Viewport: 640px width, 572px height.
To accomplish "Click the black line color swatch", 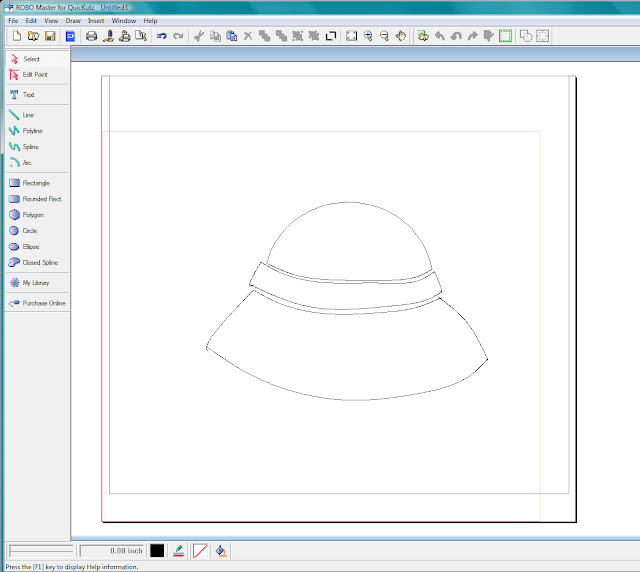I will [157, 550].
